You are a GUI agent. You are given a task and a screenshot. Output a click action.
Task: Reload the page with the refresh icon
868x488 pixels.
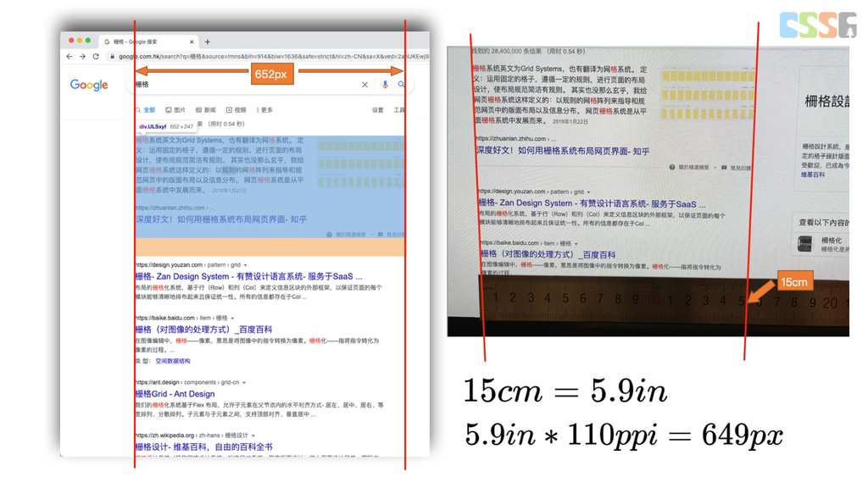click(96, 57)
